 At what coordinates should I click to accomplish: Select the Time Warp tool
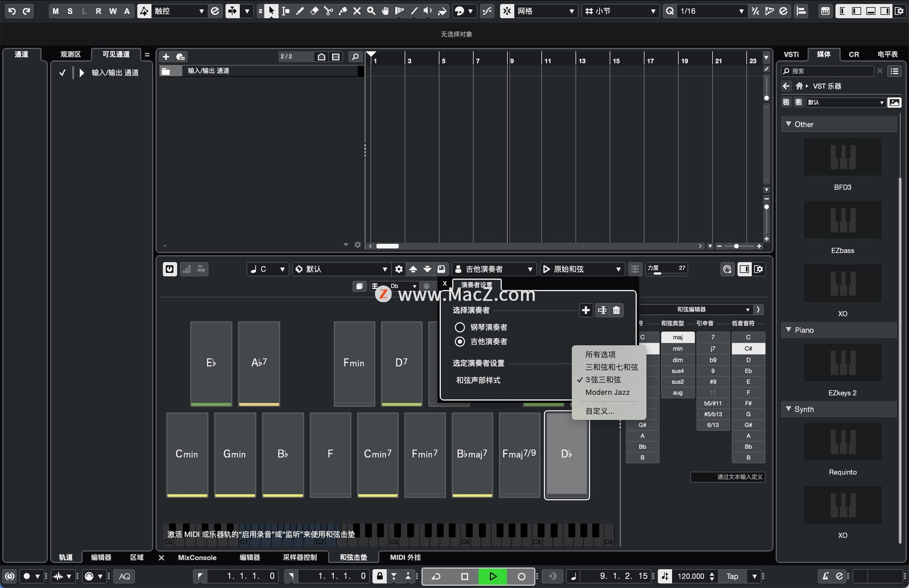tap(400, 10)
